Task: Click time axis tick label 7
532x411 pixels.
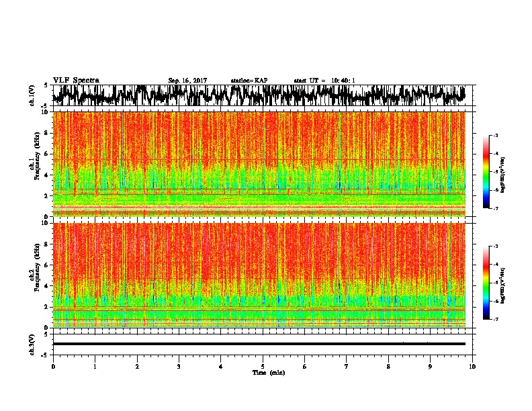Action: coord(347,367)
